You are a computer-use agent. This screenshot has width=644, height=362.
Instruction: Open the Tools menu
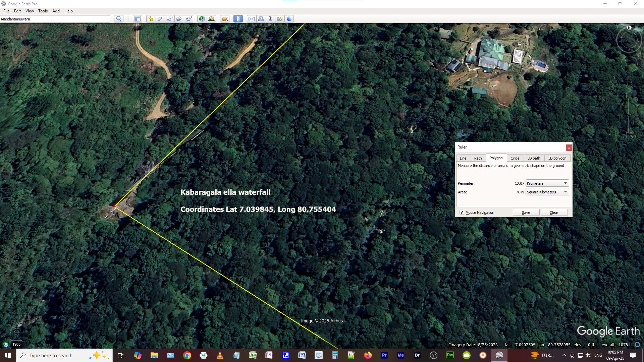[43, 11]
